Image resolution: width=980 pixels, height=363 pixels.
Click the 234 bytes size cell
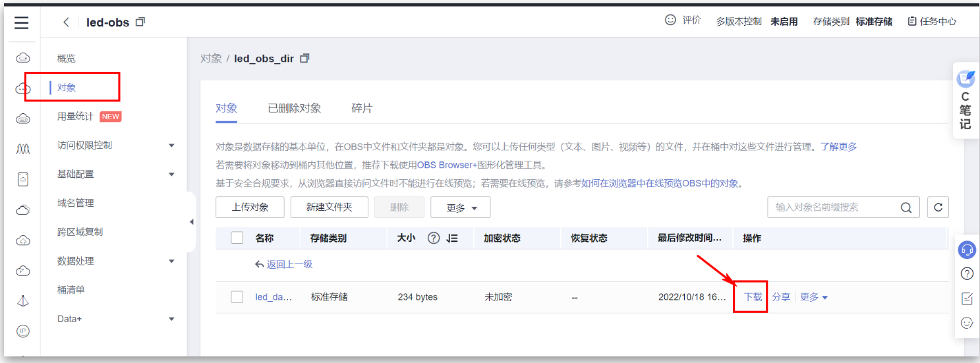tap(418, 297)
